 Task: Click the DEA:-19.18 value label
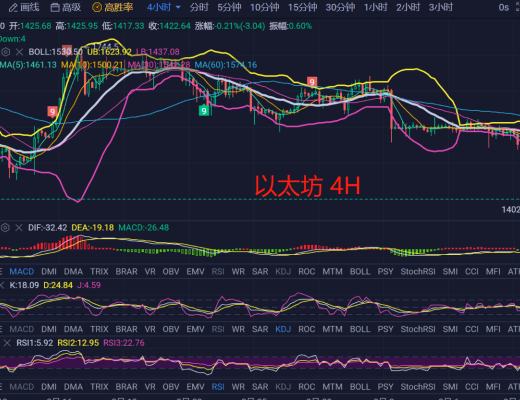tap(93, 228)
